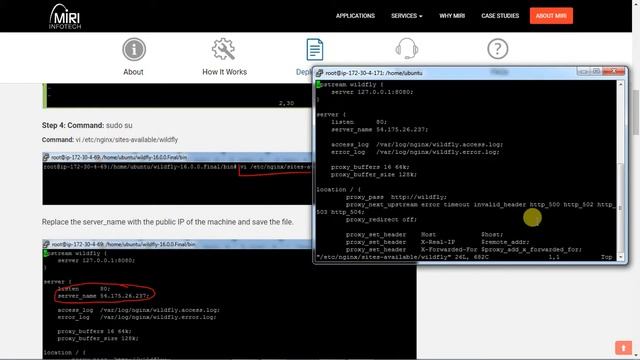Click 'server 127.0.0.1:8080;' in terminal window

(372, 92)
